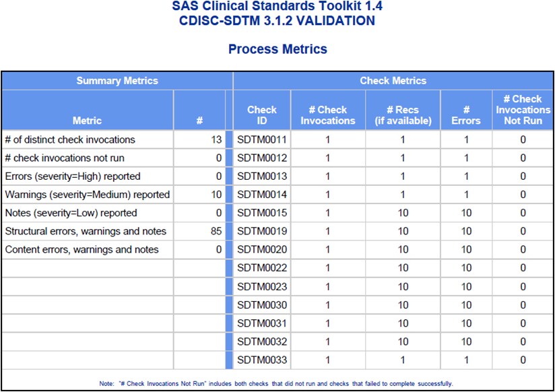Select the CDISC-SDTM 3.1.2 VALIDATION heading
The width and height of the screenshot is (555, 392).
coord(277,20)
